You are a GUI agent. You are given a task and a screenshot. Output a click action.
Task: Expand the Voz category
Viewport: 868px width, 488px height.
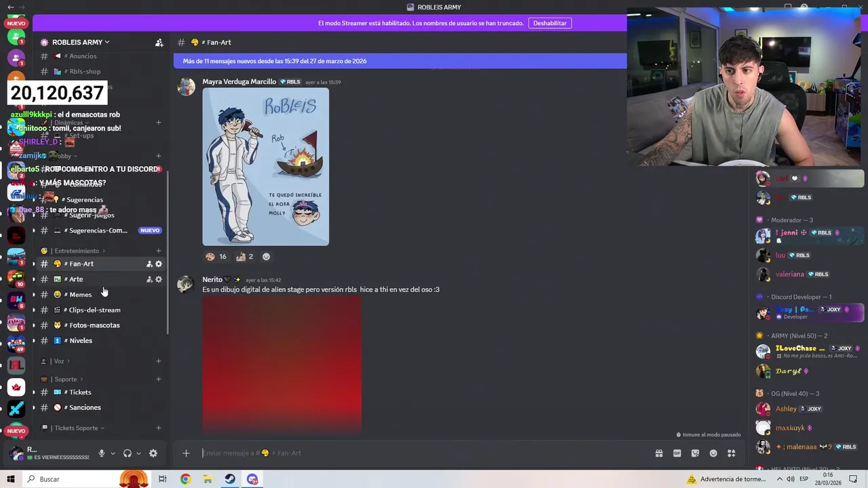(56, 361)
